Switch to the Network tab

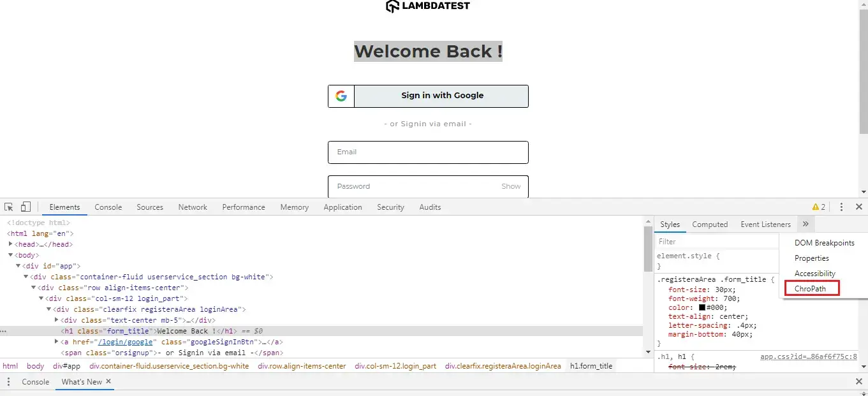click(x=193, y=207)
